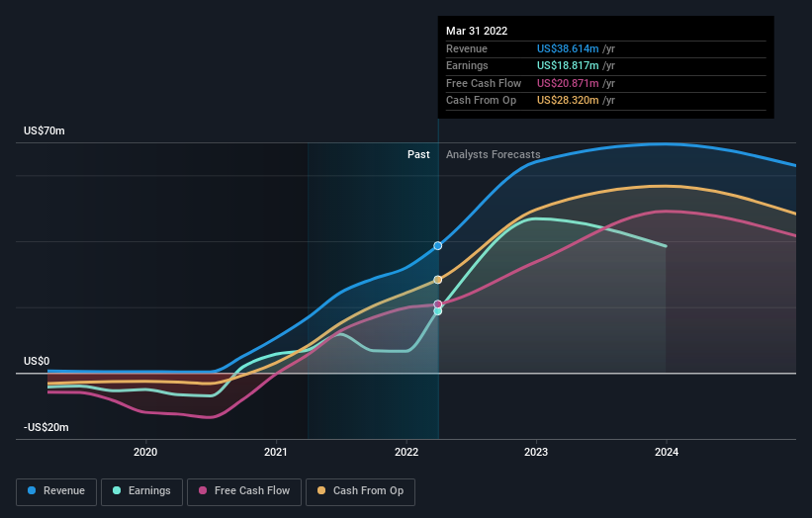Click the orange Cash From Op data point
Viewport: 812px width, 518px height.
click(x=437, y=280)
